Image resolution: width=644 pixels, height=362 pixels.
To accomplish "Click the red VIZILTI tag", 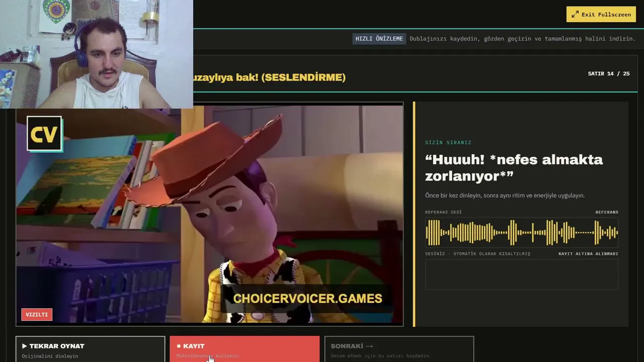I will point(37,315).
